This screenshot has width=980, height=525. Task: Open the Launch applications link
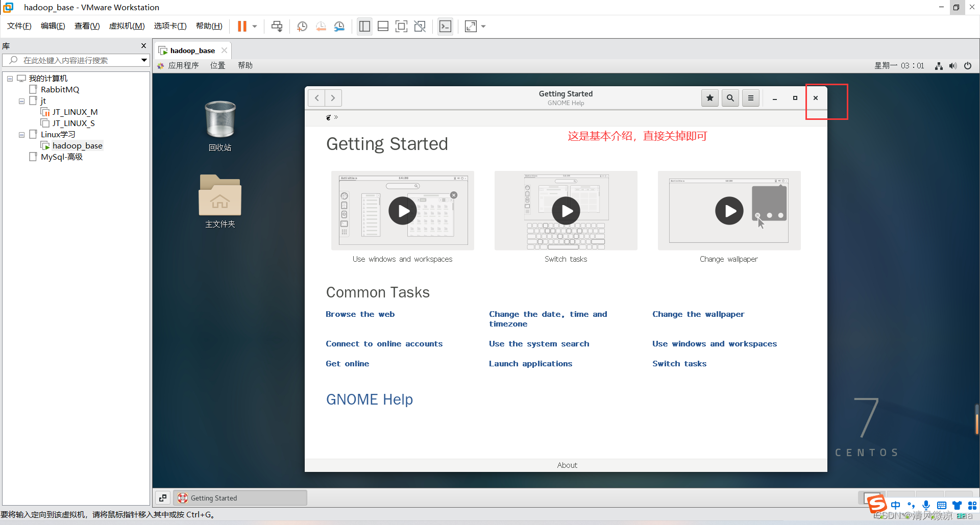tap(531, 364)
